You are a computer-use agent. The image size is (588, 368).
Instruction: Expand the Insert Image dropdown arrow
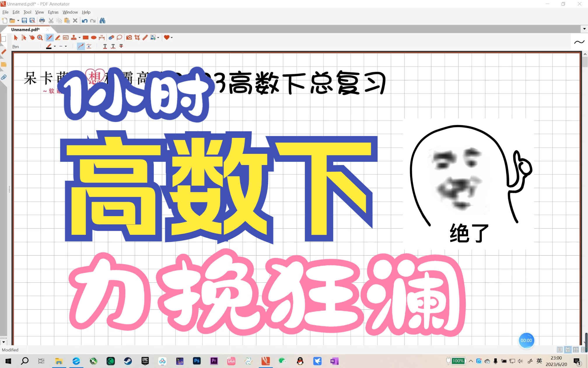(158, 38)
